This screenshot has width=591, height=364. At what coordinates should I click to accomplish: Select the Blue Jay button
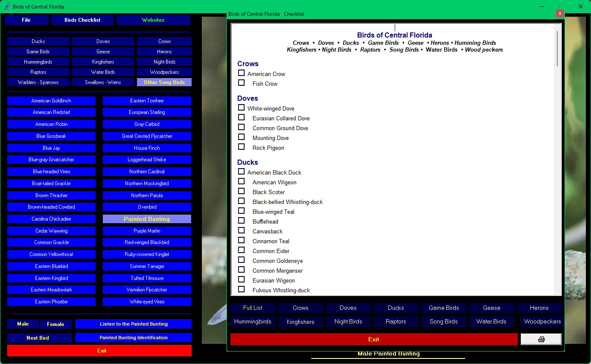[x=51, y=148]
